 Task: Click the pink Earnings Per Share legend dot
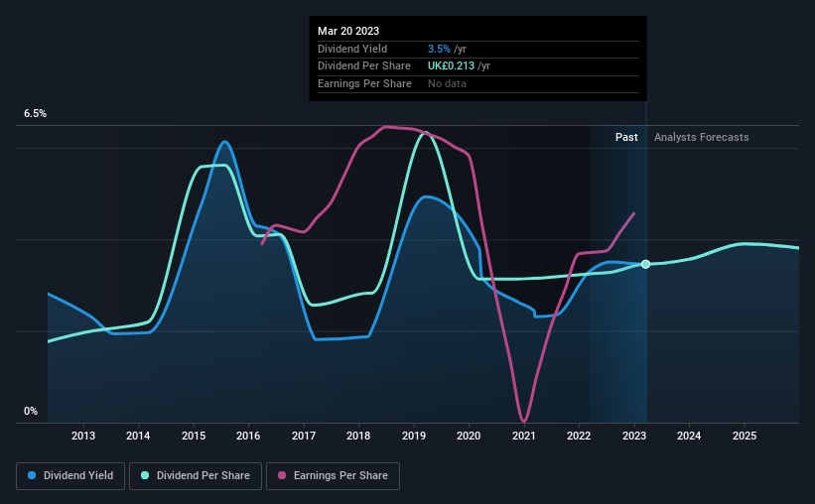click(x=282, y=475)
